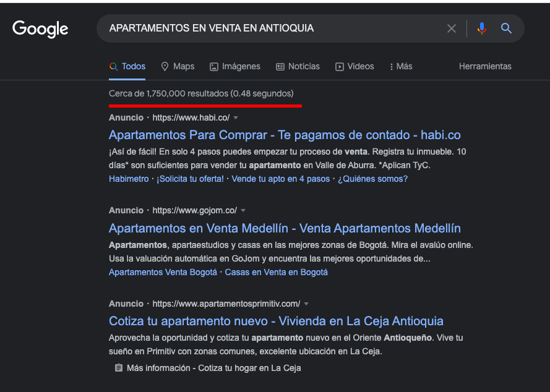
Task: Expand the apartamentosprimitiv.com ad dropdown arrow
Action: click(x=306, y=304)
